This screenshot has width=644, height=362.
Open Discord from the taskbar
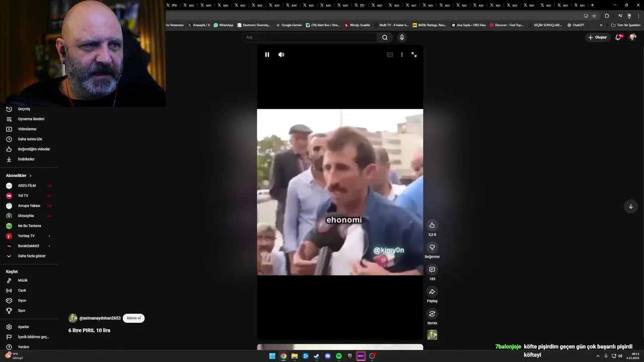328,356
